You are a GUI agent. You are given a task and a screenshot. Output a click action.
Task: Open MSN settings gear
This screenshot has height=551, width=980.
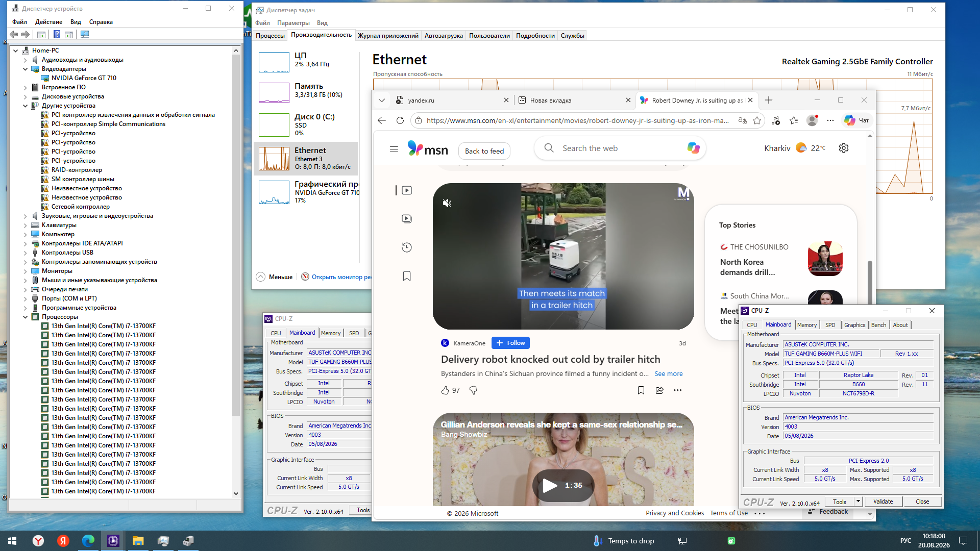(844, 148)
